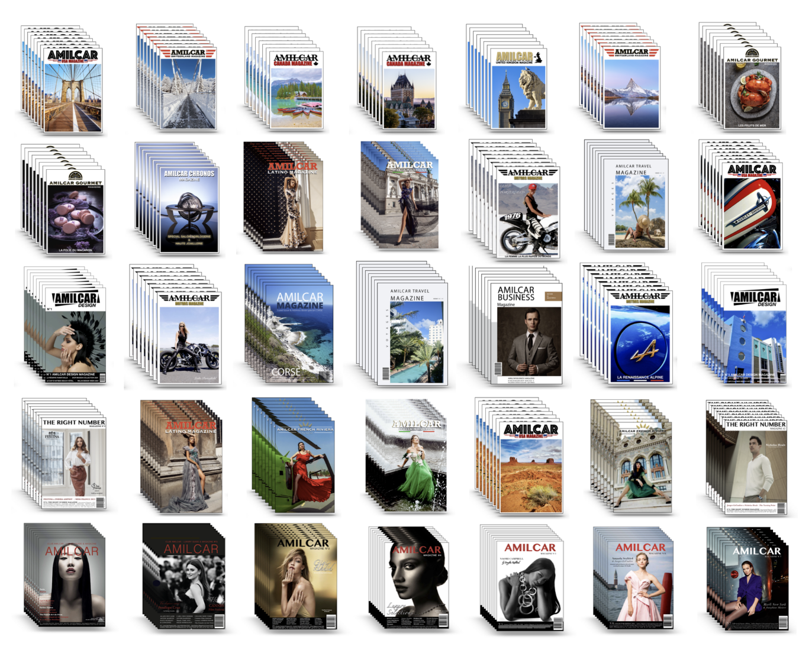812x666 pixels.
Task: Open the Amilcar Gourmet crab seafood cover
Action: click(x=752, y=89)
